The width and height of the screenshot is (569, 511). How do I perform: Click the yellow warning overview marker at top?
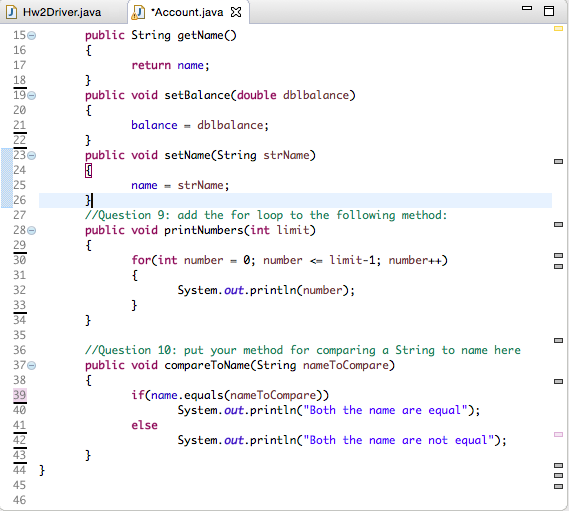coord(558,28)
